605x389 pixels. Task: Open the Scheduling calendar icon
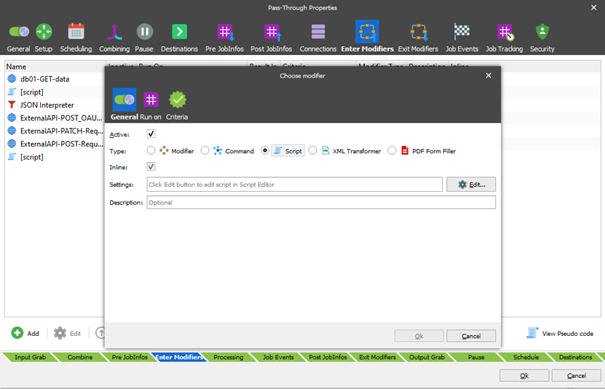[76, 37]
